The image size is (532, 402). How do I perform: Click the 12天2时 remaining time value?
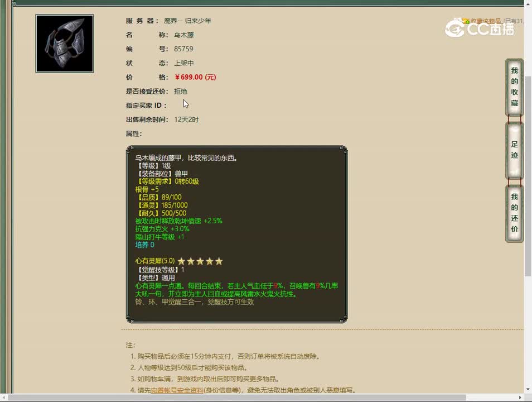coord(187,119)
